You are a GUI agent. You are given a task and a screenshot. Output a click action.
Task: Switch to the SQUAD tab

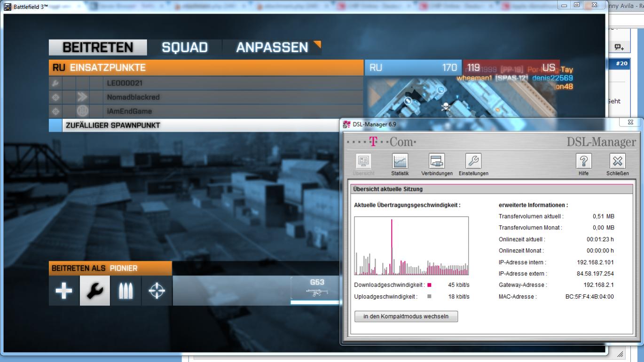point(185,47)
